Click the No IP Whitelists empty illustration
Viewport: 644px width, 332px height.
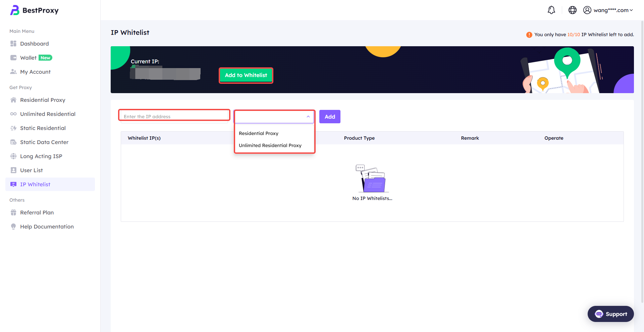tap(372, 178)
